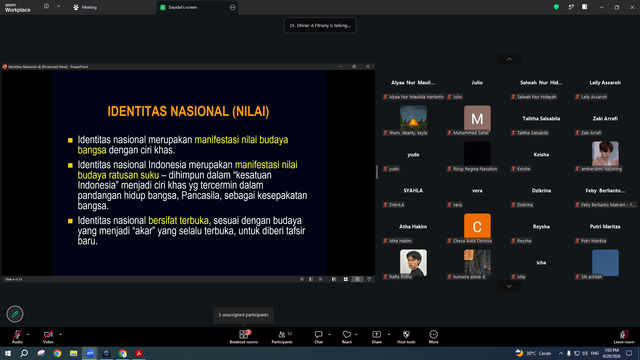Open the Chat panel

coord(318,337)
